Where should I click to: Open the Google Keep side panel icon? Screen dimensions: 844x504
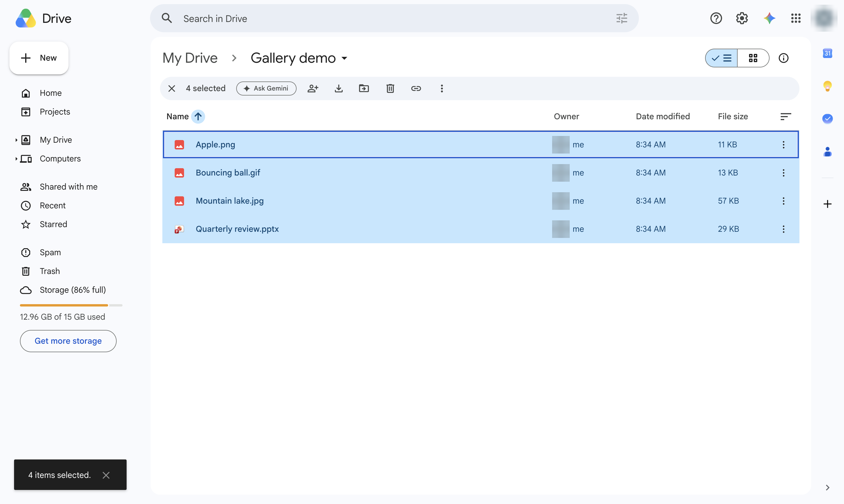[827, 86]
